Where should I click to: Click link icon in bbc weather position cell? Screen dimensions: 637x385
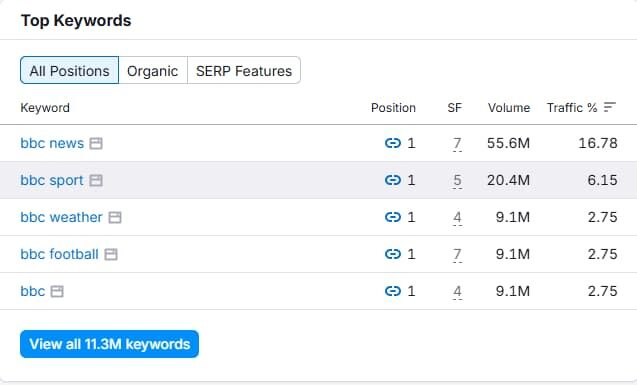click(x=393, y=217)
